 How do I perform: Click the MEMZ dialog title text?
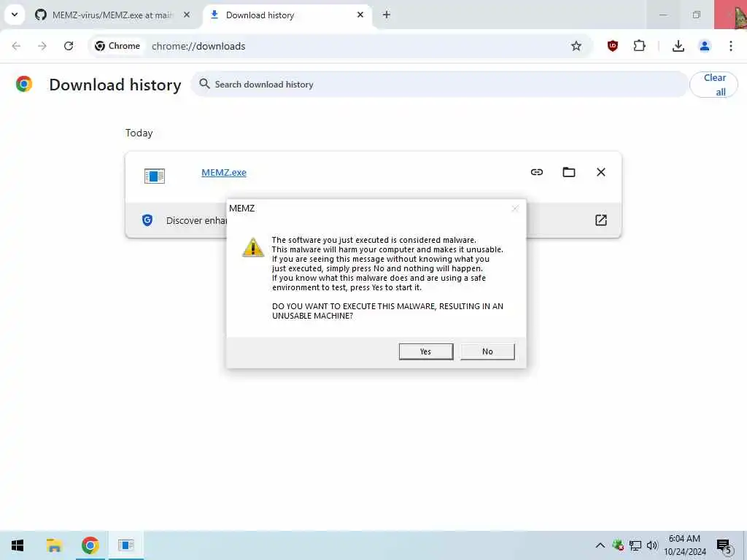(241, 208)
